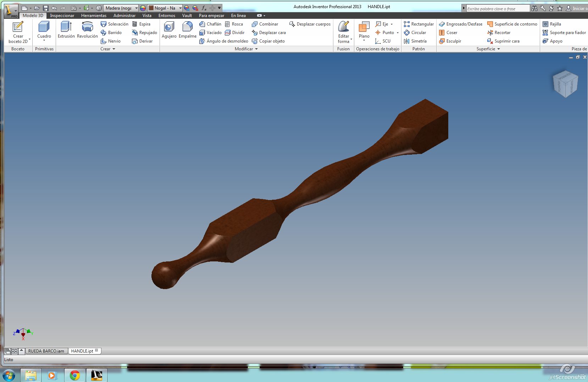The height and width of the screenshot is (382, 588).
Task: Choose the Apoyo rest tool
Action: coord(553,41)
